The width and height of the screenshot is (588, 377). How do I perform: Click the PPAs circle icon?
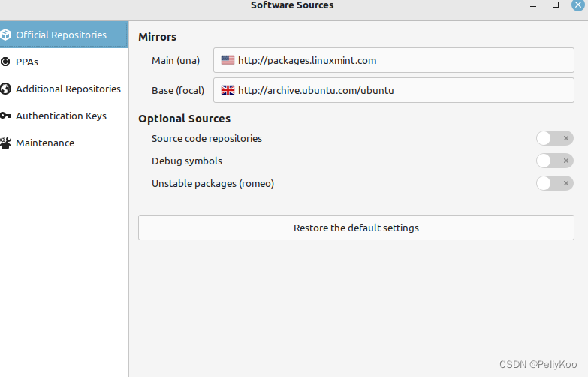coord(5,62)
